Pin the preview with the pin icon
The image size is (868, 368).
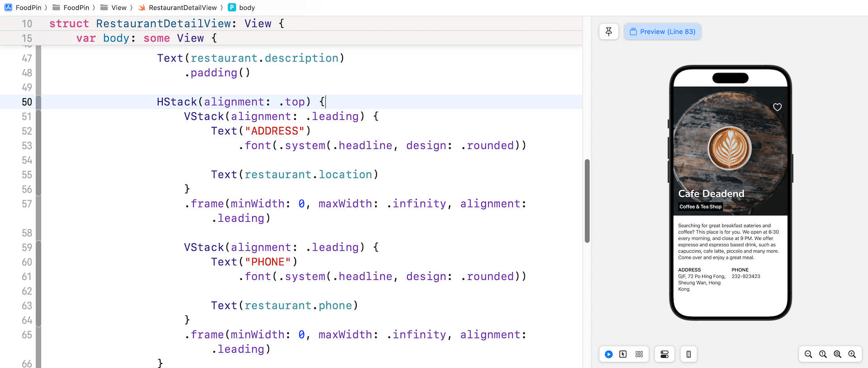pyautogui.click(x=609, y=32)
